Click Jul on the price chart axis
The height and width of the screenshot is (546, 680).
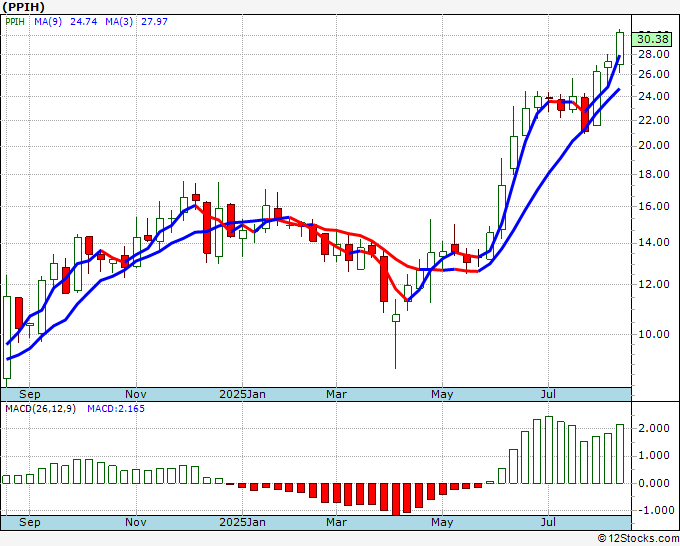[x=549, y=394]
